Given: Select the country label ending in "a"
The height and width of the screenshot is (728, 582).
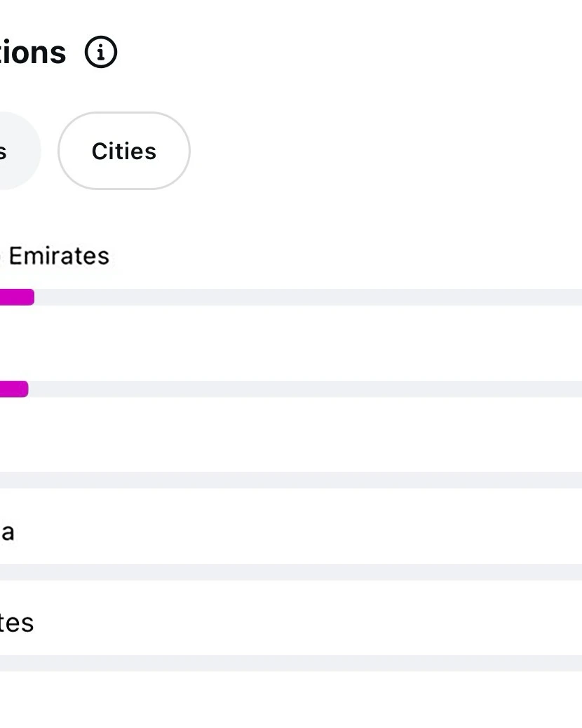Looking at the screenshot, I should 8,532.
